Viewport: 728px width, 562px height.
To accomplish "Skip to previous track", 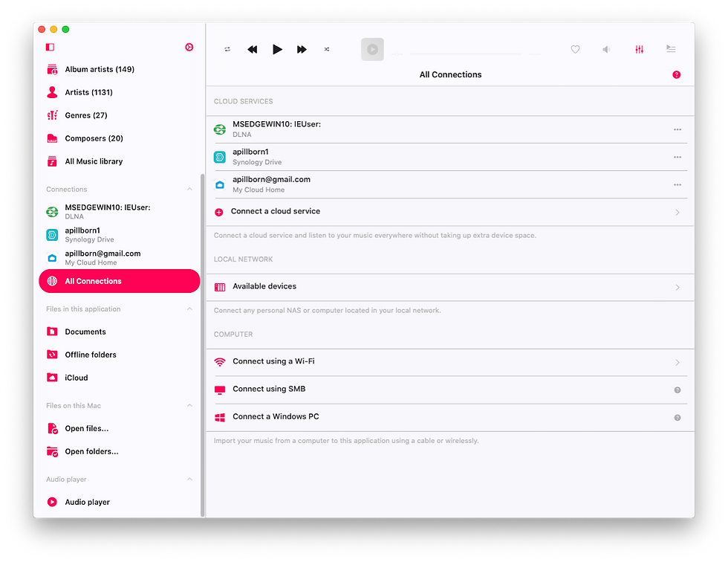I will click(252, 49).
